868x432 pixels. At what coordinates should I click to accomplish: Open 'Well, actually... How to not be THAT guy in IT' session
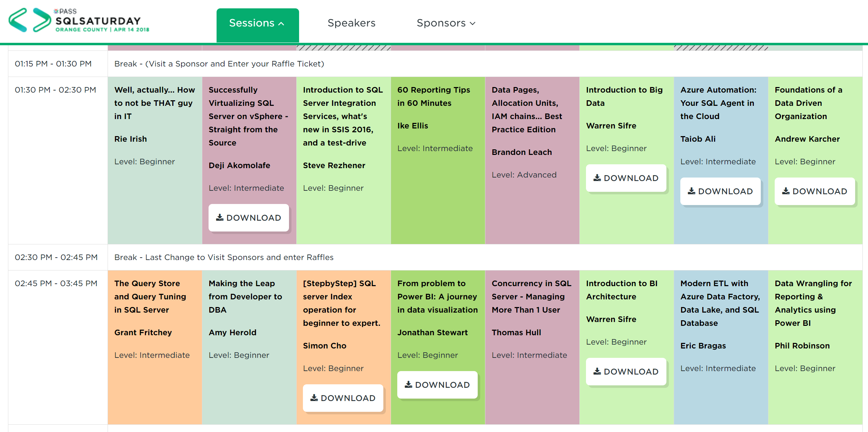point(155,103)
